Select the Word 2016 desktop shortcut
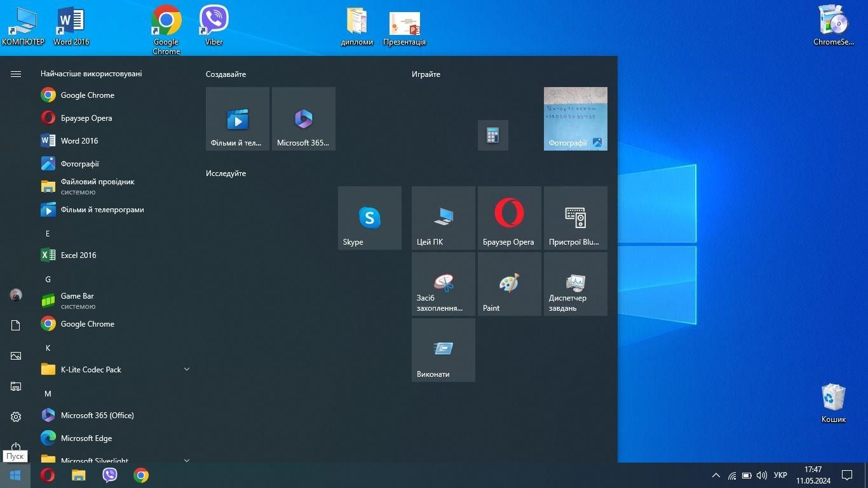Screen dimensions: 868x488 (71, 27)
